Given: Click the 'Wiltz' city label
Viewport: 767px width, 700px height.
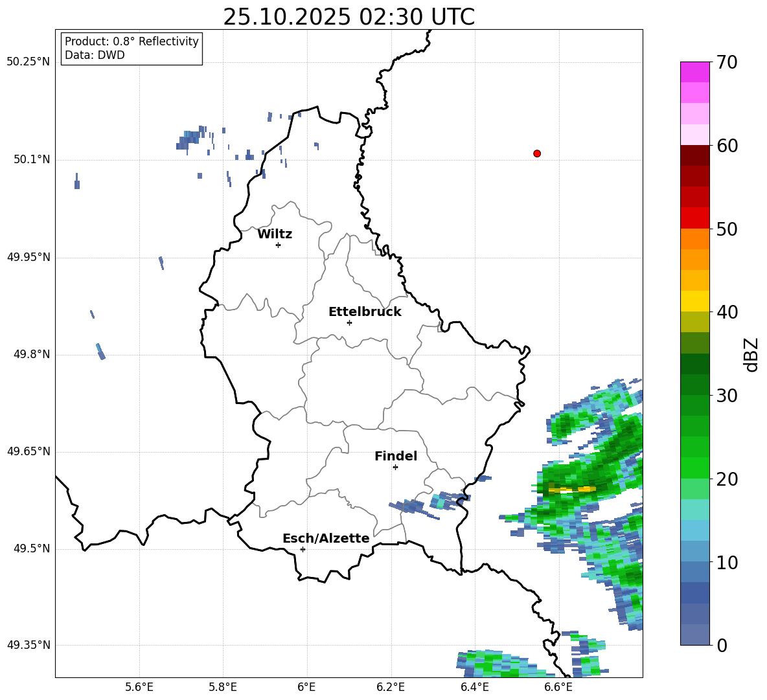Looking at the screenshot, I should 275,234.
